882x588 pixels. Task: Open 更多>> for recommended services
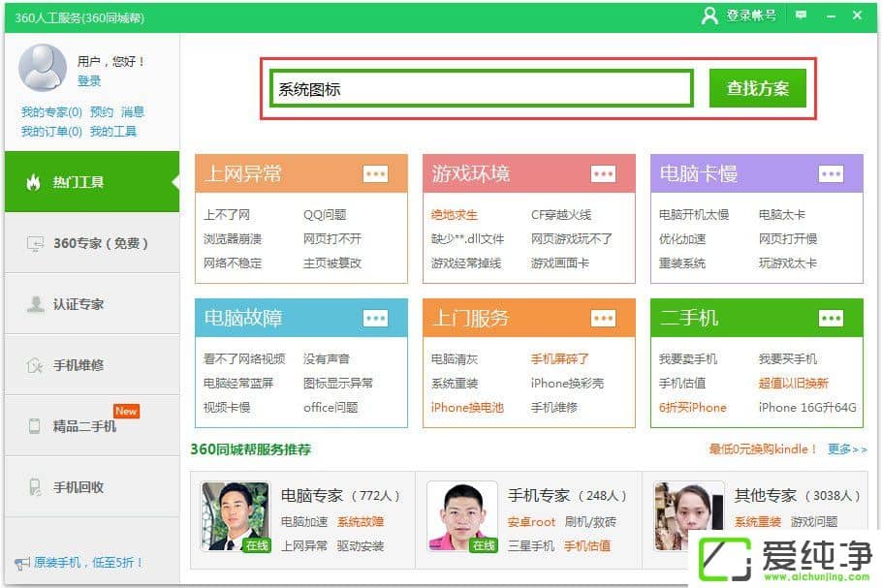845,450
